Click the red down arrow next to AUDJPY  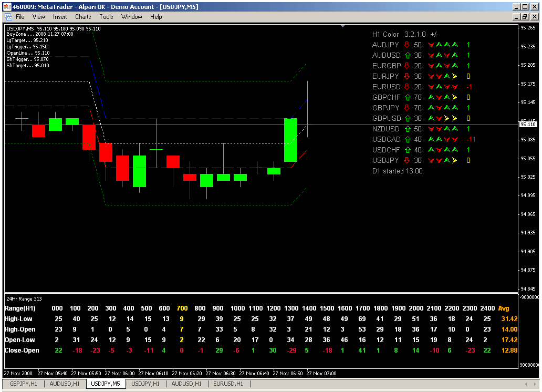(407, 45)
